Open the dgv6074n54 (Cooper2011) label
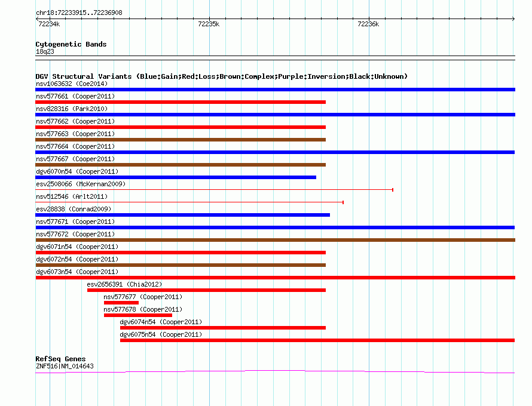This screenshot has width=532, height=406. pos(161,322)
